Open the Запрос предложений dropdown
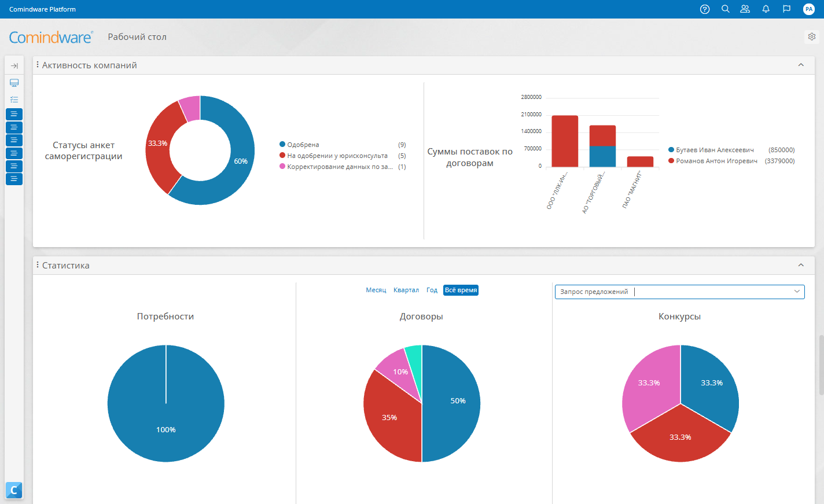 680,292
